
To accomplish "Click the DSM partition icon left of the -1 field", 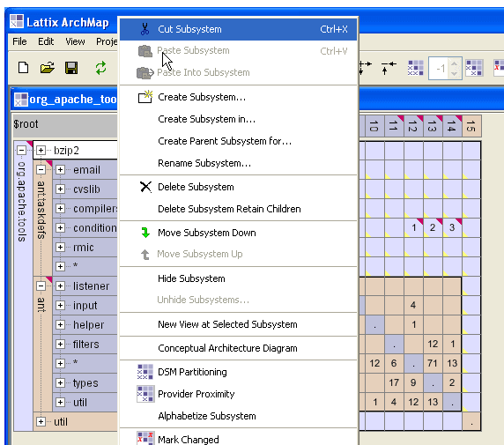I will (x=415, y=68).
